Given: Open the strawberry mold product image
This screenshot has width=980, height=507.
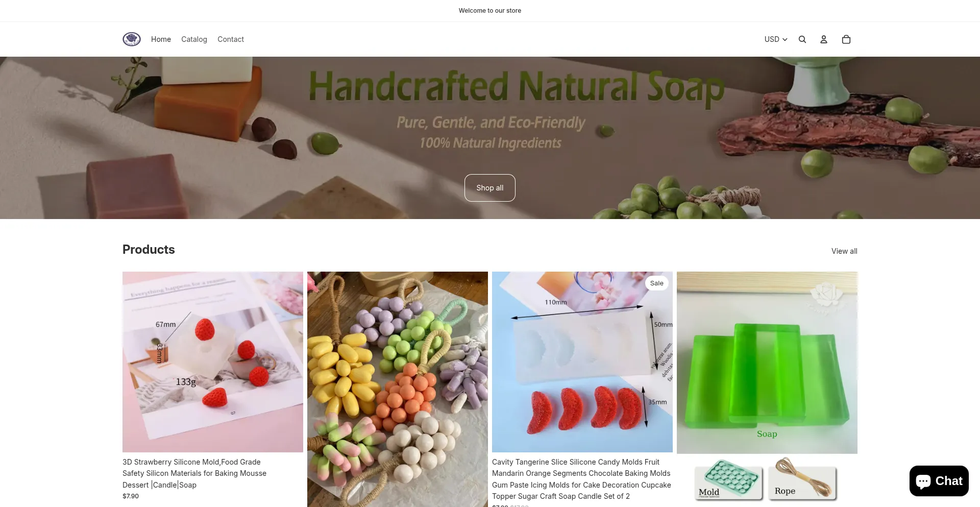Looking at the screenshot, I should point(213,362).
